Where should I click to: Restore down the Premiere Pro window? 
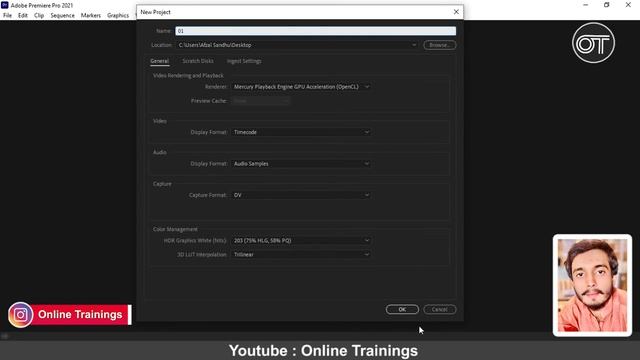(607, 5)
